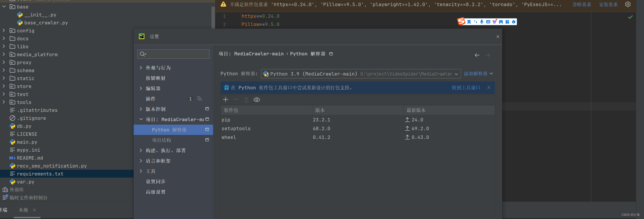
Task: Click the Sogou input method S icon
Action: click(x=461, y=21)
